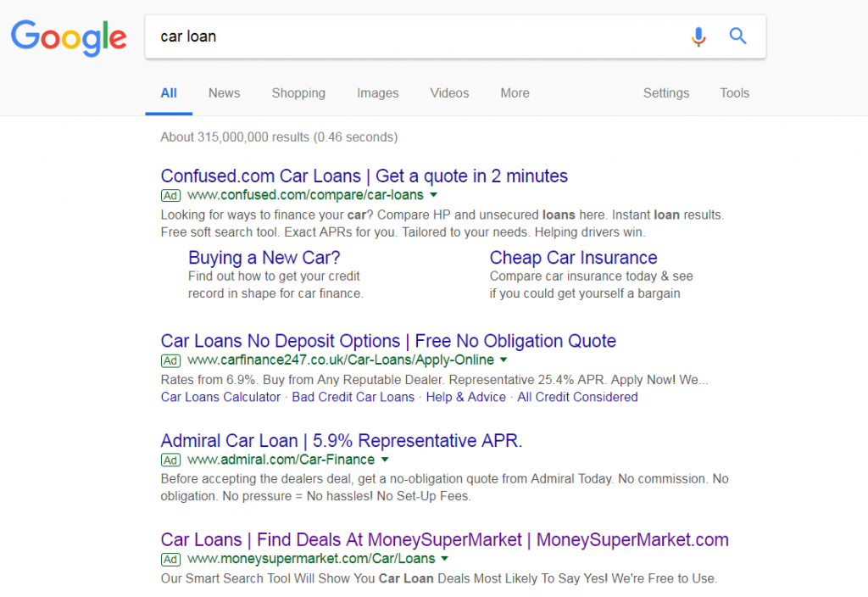868x597 pixels.
Task: Open the Cheap Car Insurance sitelink
Action: click(x=574, y=258)
